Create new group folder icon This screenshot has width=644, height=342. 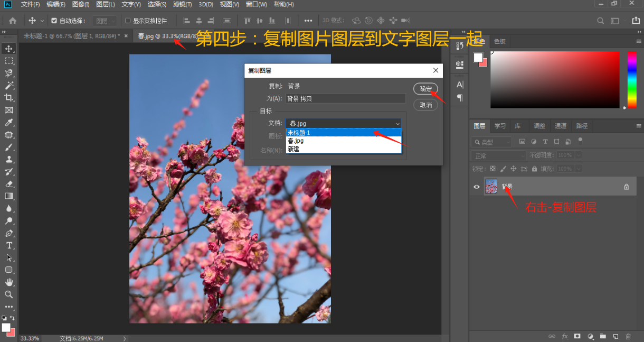coord(603,336)
